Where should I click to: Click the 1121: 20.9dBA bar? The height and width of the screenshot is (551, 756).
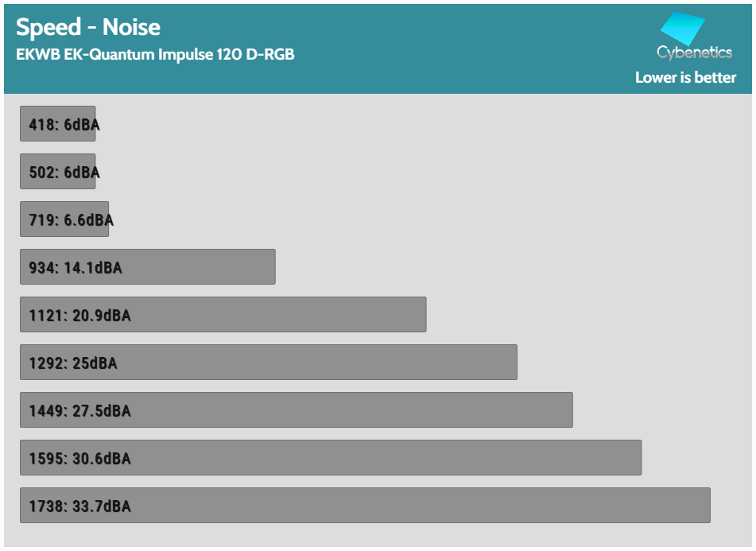(x=223, y=315)
